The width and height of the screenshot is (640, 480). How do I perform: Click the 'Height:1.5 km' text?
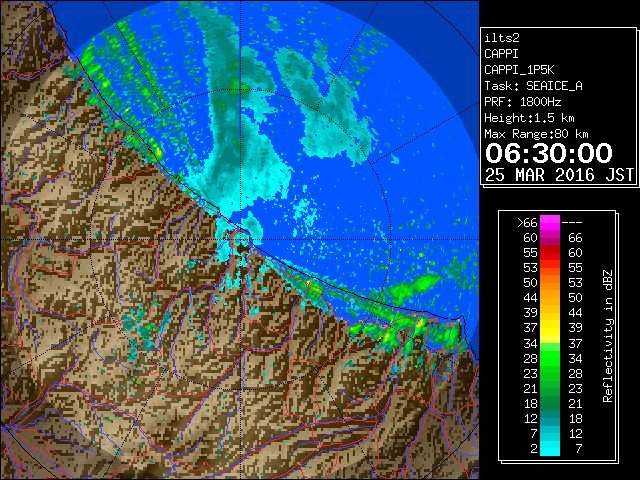pos(529,118)
